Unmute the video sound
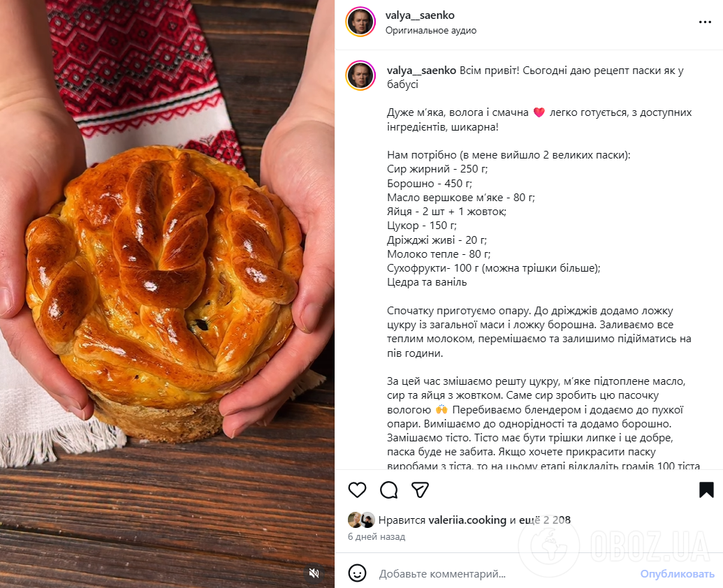This screenshot has height=588, width=723. pos(314,573)
